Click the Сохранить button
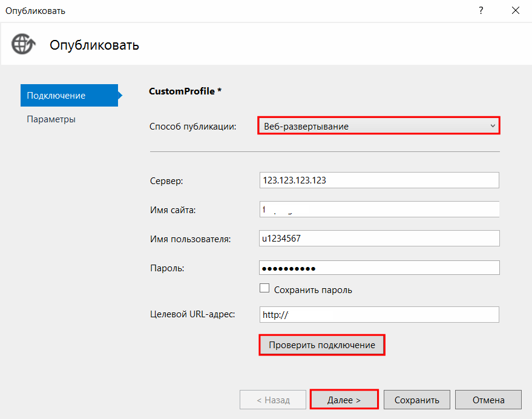 pos(416,399)
